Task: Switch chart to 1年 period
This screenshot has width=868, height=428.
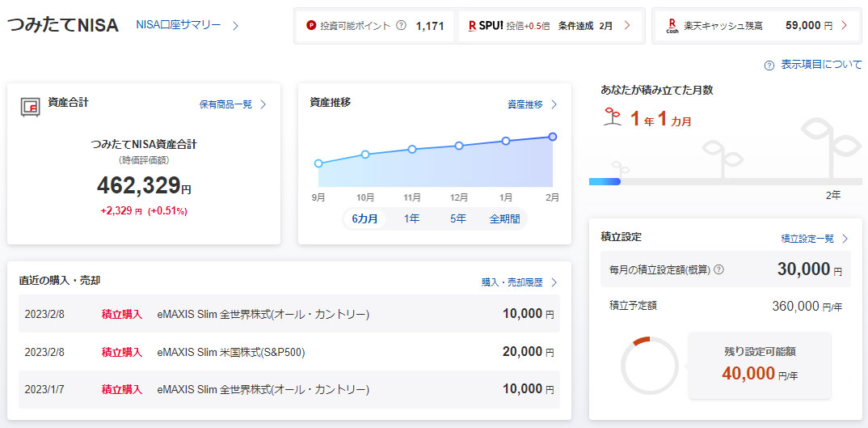Action: [x=411, y=218]
